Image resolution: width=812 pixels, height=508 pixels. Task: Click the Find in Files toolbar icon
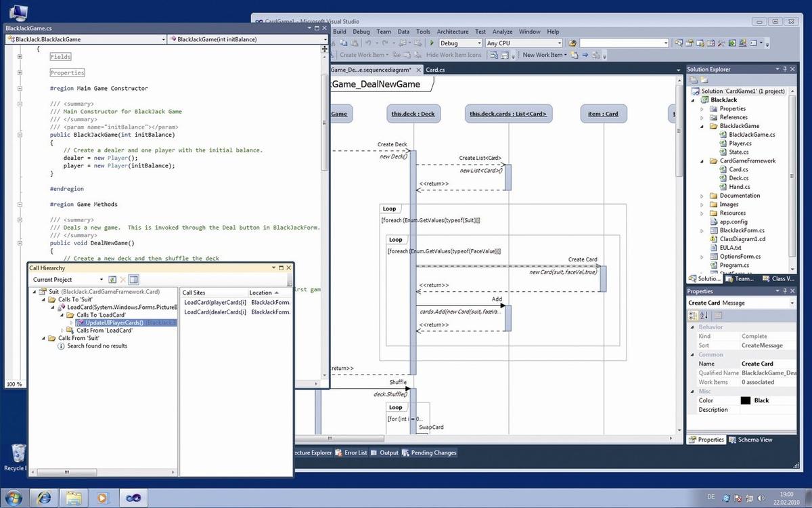pos(572,43)
